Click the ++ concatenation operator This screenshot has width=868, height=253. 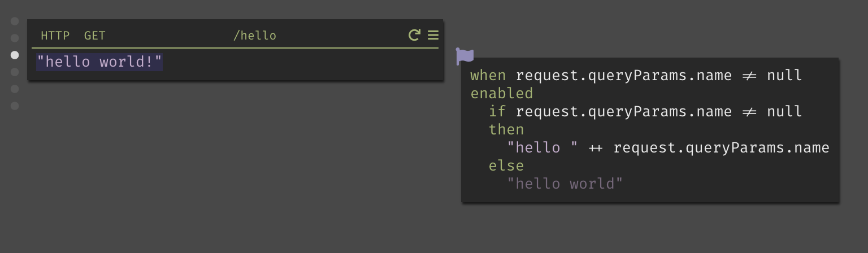(596, 148)
